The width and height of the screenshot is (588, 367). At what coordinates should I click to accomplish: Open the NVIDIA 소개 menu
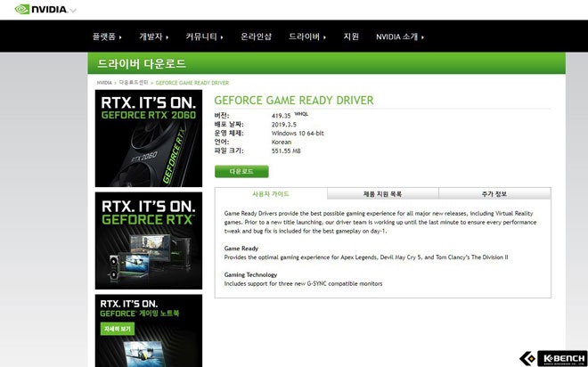(400, 37)
